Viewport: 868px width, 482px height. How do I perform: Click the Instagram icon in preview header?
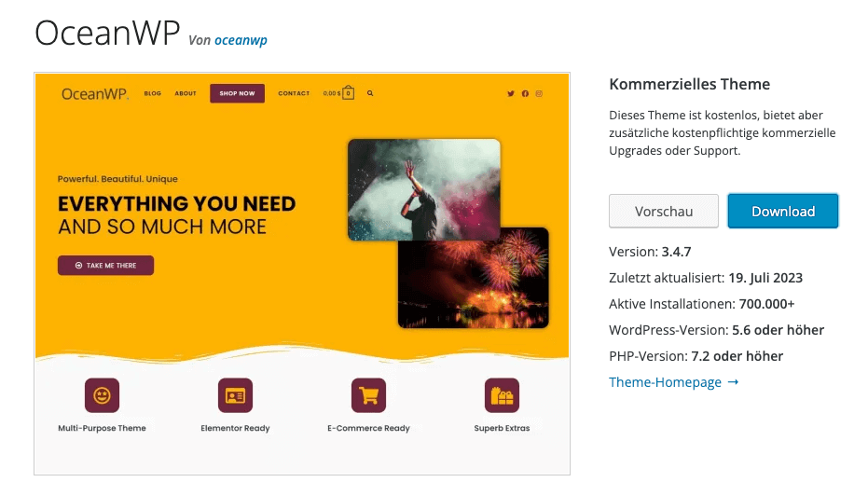click(x=539, y=93)
